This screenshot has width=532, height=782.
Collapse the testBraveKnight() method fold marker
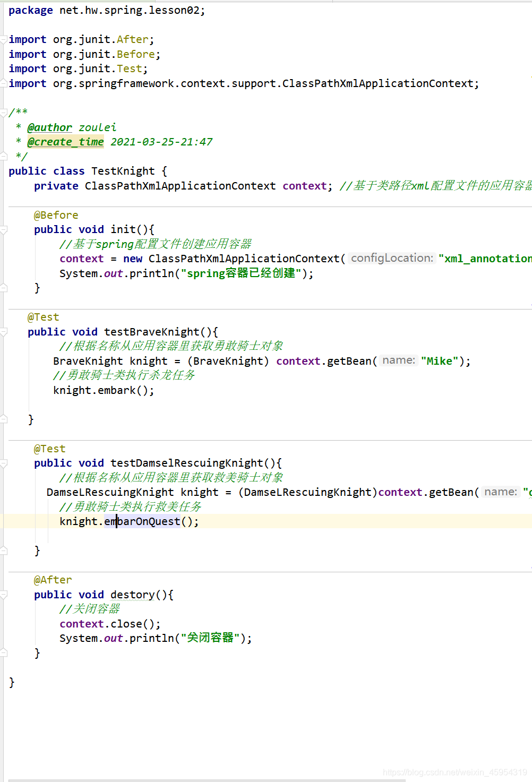click(3, 332)
